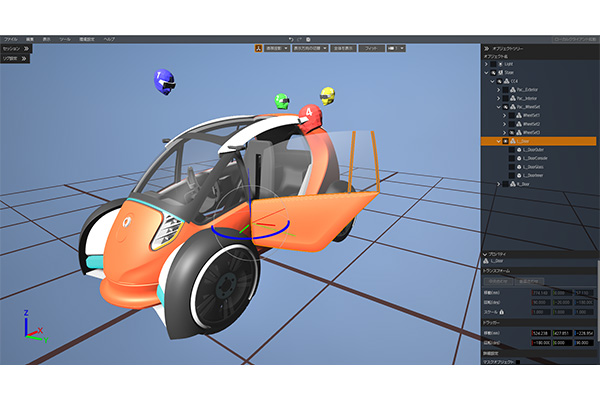The width and height of the screenshot is (600, 400).
Task: Click the Stage node icon
Action: 500,72
